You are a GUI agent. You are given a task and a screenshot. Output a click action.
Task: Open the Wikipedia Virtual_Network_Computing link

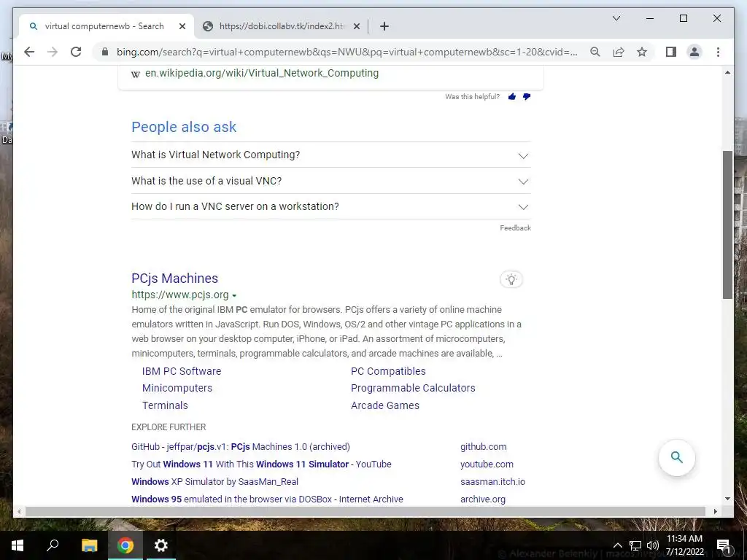click(262, 73)
